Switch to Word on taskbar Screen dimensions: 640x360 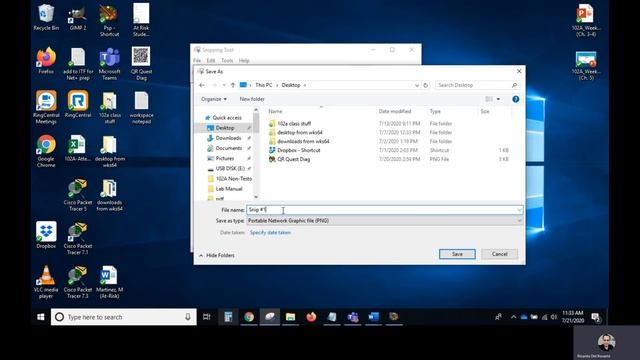373,317
